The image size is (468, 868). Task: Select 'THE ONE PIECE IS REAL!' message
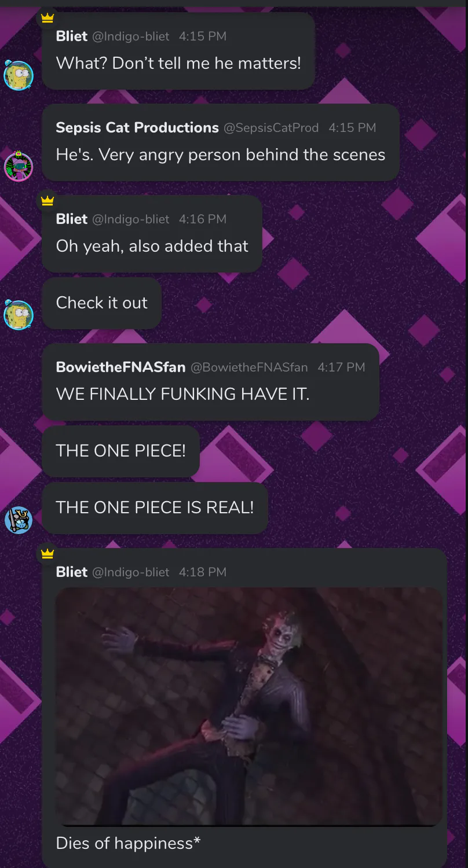pos(155,507)
